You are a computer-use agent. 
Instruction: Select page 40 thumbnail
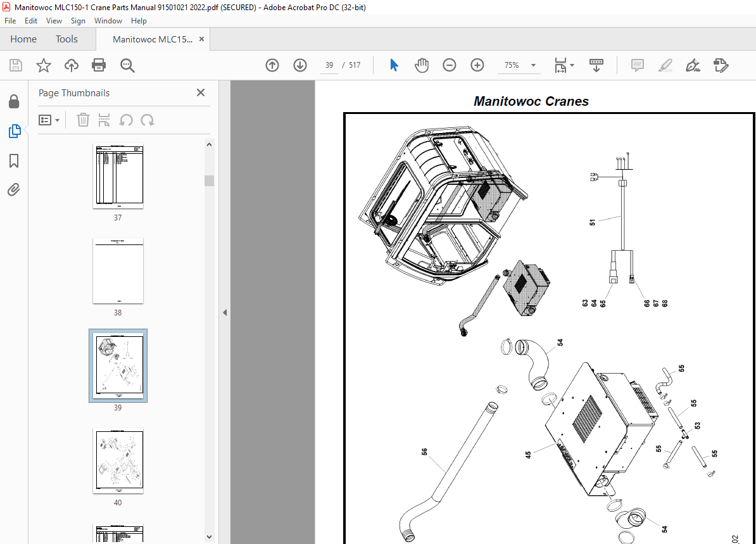pos(118,460)
